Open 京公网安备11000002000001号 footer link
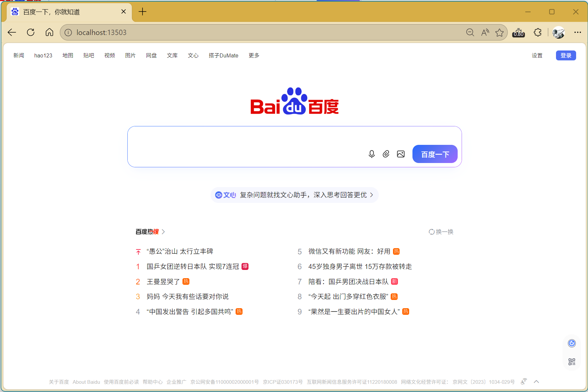Viewport: 588px width, 392px height. [x=225, y=382]
